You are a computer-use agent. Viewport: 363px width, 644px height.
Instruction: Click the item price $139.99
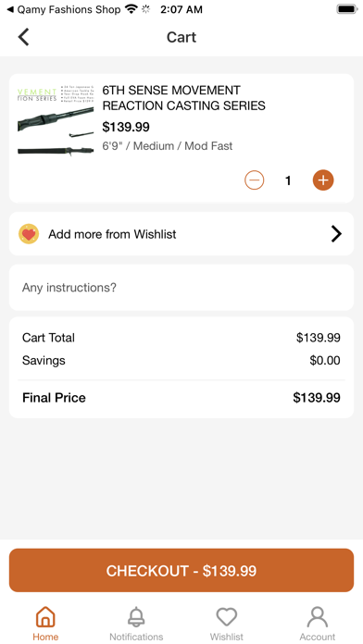[x=126, y=127]
